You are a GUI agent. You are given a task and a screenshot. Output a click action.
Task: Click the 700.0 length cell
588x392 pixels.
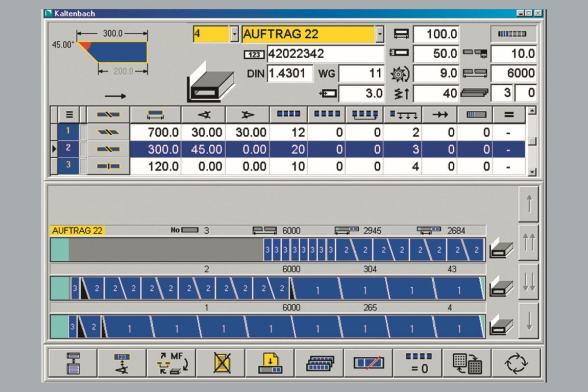(x=156, y=132)
